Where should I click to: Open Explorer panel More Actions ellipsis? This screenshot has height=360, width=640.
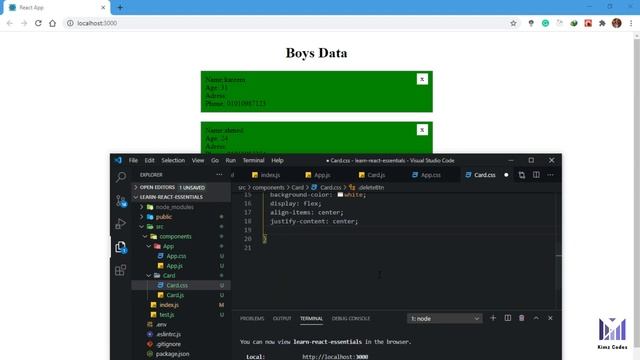(x=219, y=175)
